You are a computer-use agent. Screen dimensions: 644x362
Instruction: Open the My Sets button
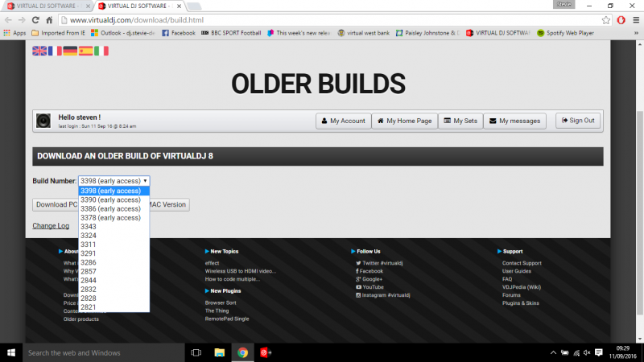click(460, 121)
